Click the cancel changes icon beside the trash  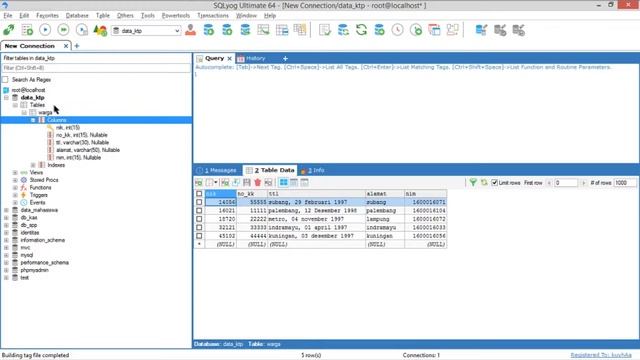click(268, 182)
